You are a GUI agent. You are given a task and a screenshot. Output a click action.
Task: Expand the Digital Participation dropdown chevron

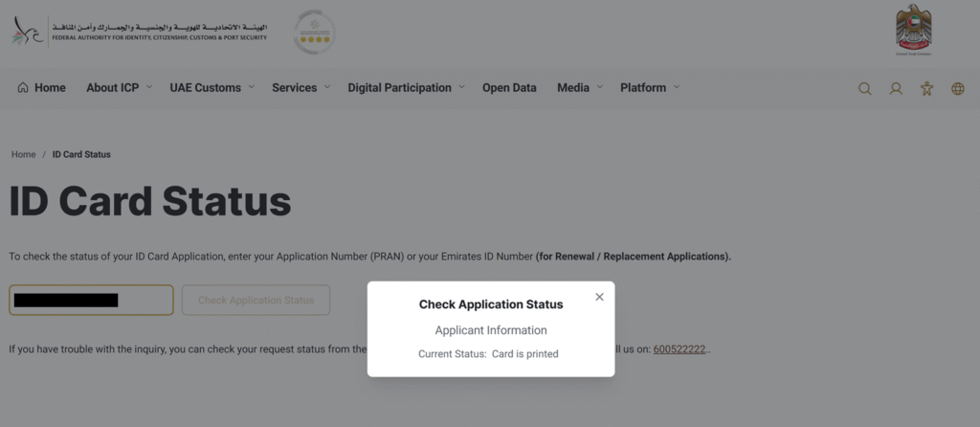click(x=461, y=87)
